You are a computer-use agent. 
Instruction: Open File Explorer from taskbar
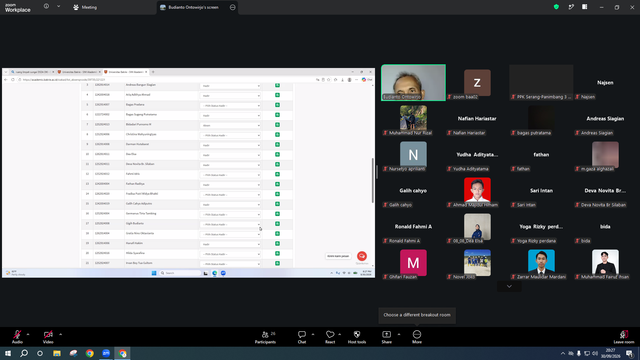pos(57,353)
